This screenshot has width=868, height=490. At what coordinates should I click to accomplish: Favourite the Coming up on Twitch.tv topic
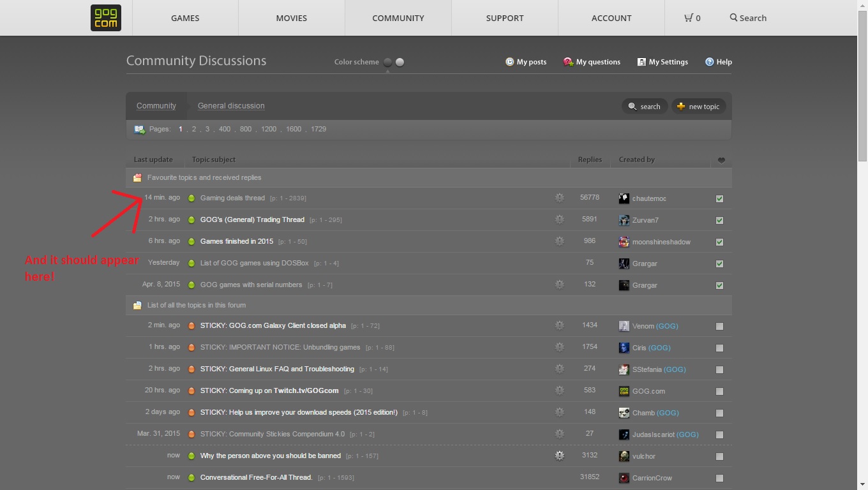tap(720, 391)
